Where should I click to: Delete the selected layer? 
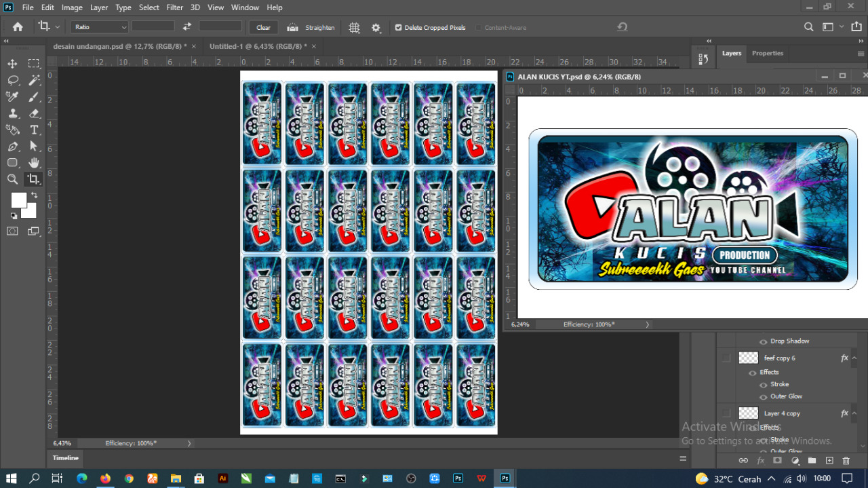846,460
